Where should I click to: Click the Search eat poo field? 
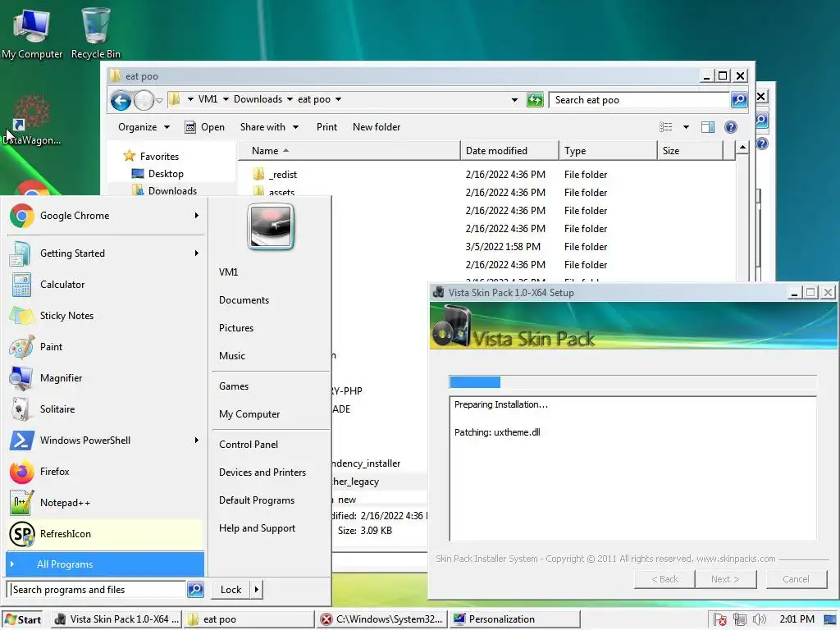pyautogui.click(x=640, y=99)
